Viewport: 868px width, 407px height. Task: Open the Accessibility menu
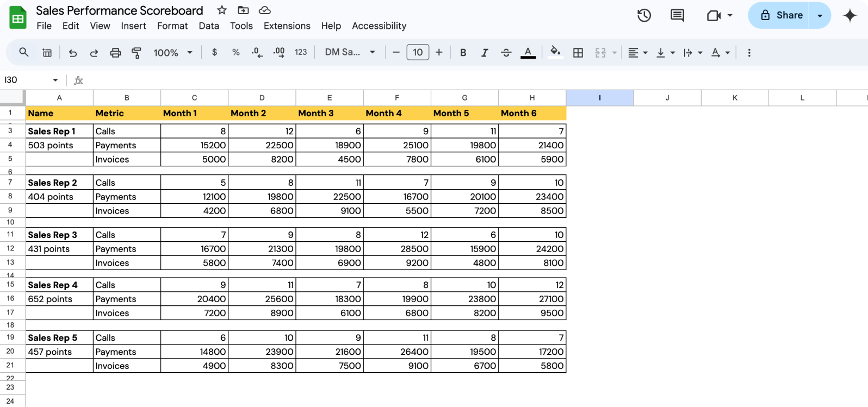click(379, 26)
